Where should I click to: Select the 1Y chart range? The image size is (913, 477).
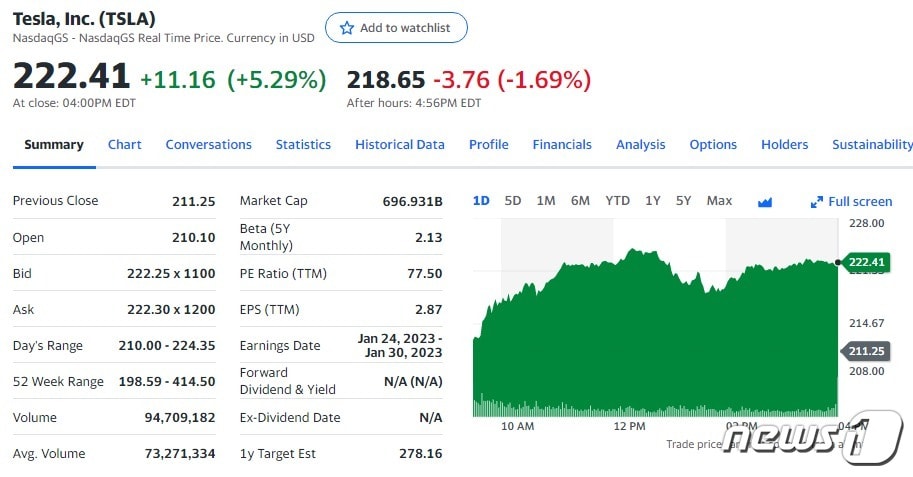(653, 200)
